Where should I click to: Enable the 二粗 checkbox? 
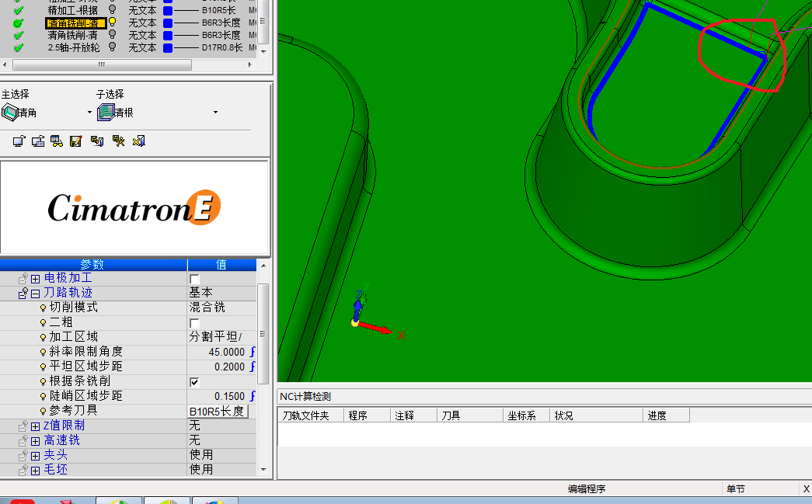(194, 323)
